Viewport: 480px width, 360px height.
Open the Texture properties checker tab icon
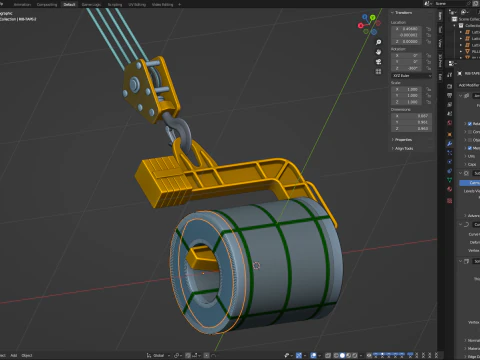(450, 201)
